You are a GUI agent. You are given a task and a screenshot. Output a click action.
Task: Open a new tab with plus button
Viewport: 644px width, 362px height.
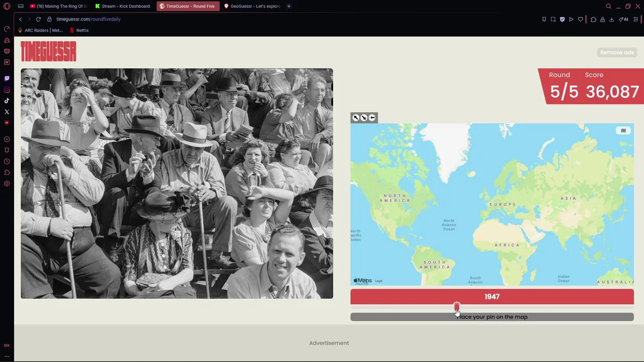pos(289,6)
